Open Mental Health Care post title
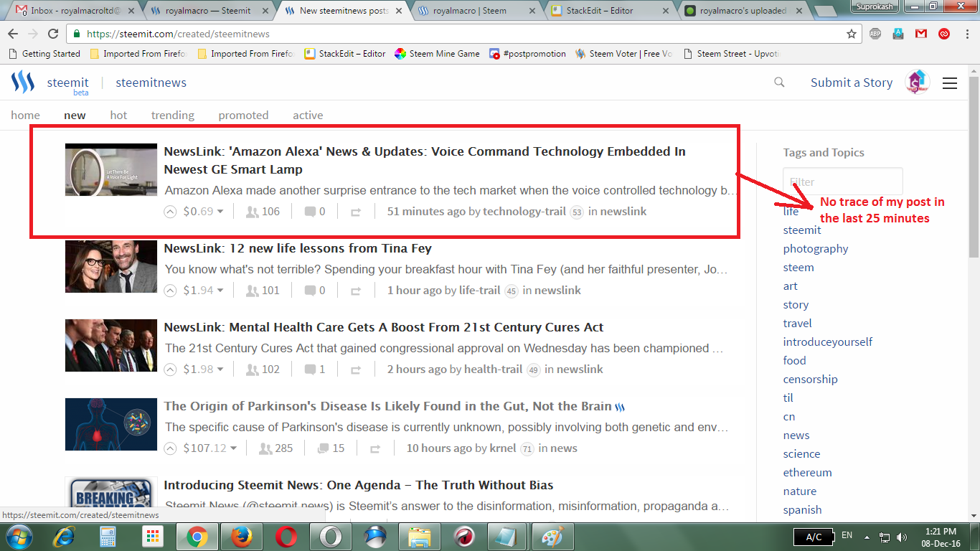980x551 pixels. (x=384, y=327)
